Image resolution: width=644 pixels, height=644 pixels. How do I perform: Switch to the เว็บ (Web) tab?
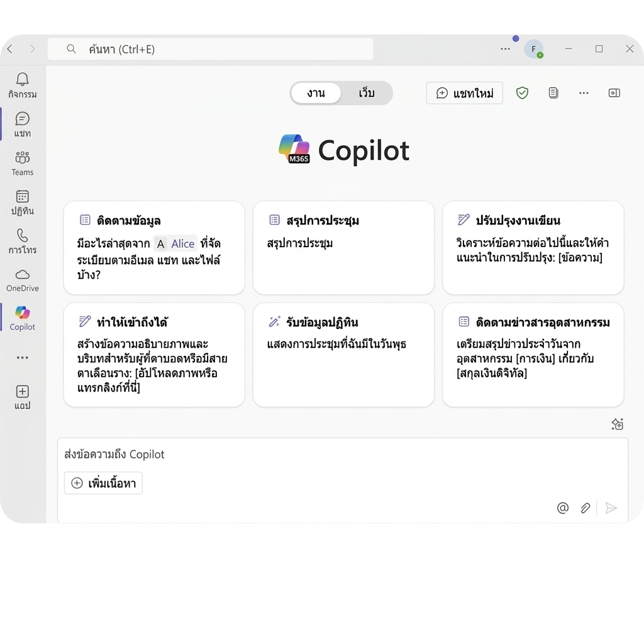click(367, 93)
